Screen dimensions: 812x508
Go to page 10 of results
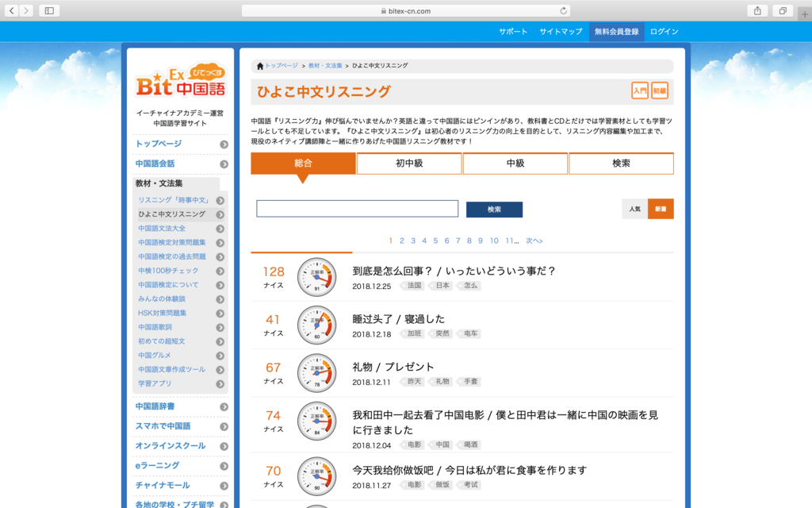pyautogui.click(x=494, y=241)
